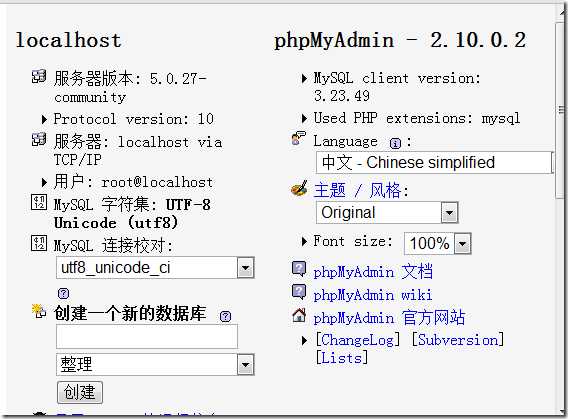Click the arrow bullet before MySQL client version
568x419 pixels.
pos(304,78)
